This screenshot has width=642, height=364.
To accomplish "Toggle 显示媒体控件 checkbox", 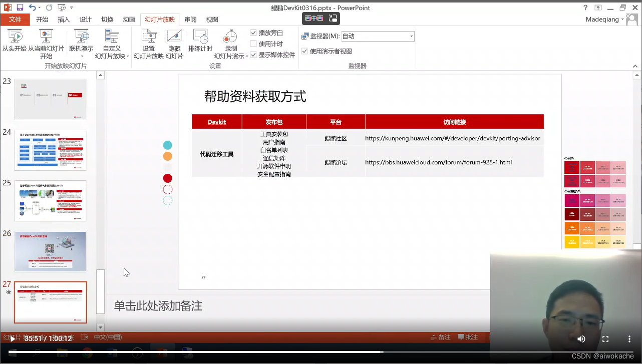I will pyautogui.click(x=253, y=55).
